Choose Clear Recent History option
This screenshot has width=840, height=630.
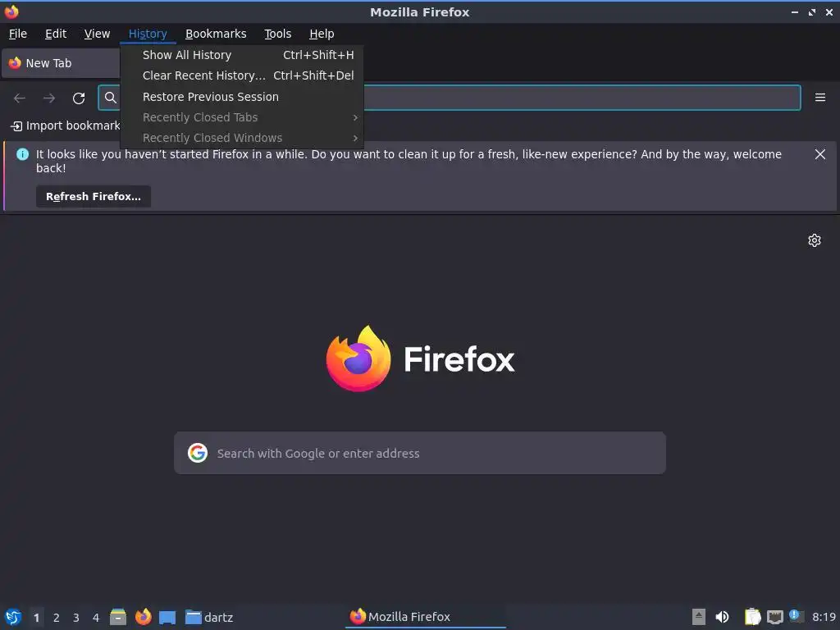pyautogui.click(x=242, y=75)
